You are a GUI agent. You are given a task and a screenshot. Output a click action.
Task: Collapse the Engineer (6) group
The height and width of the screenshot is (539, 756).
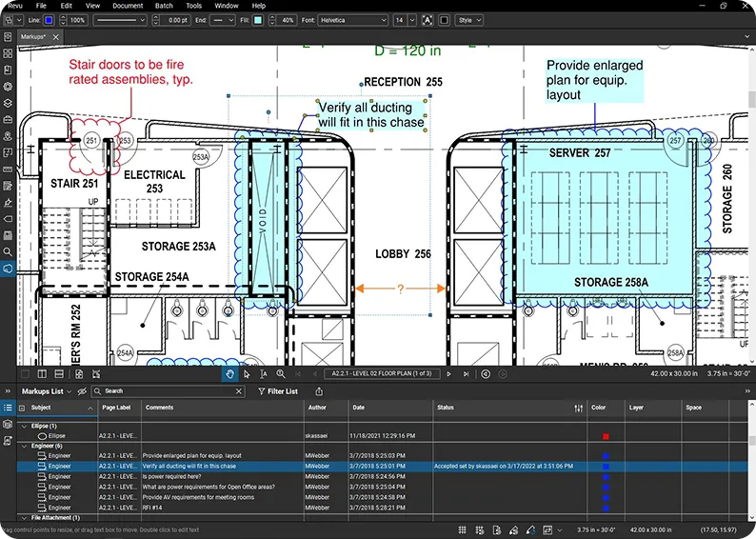[x=24, y=446]
